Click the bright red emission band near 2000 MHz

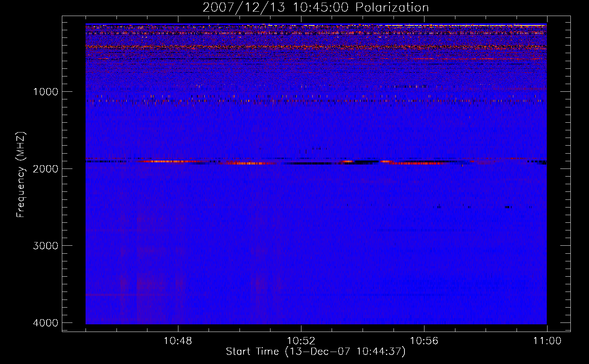316,162
